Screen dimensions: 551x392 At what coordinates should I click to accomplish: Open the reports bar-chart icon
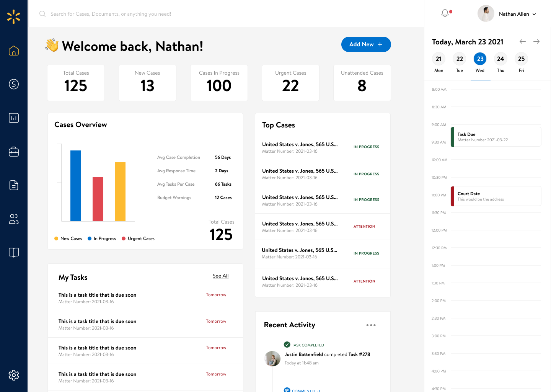[x=14, y=118]
